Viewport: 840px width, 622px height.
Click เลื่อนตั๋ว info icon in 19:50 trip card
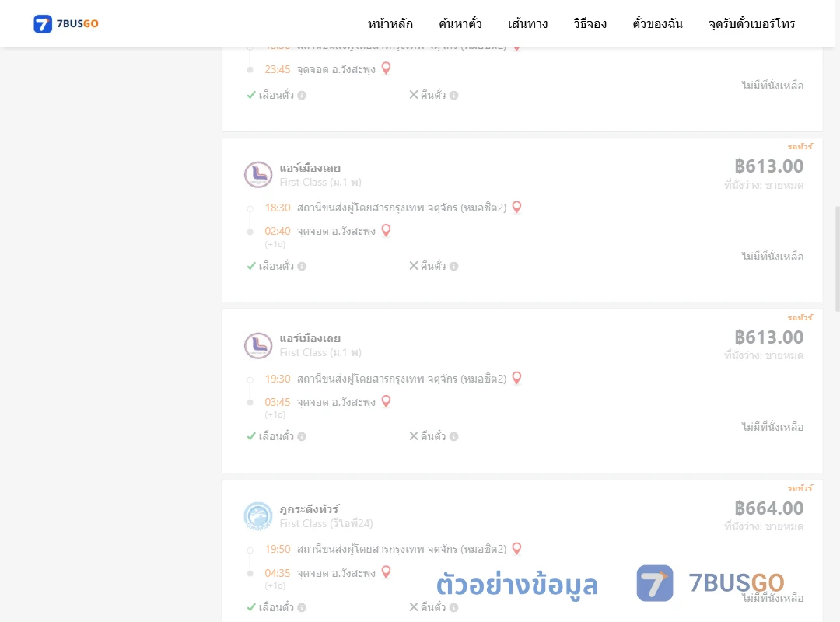(x=302, y=607)
